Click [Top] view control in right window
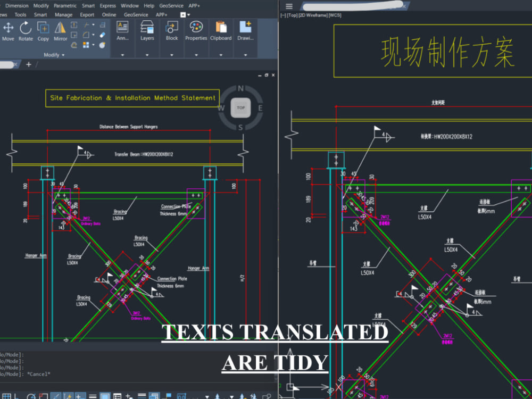532x399 pixels. [x=292, y=15]
